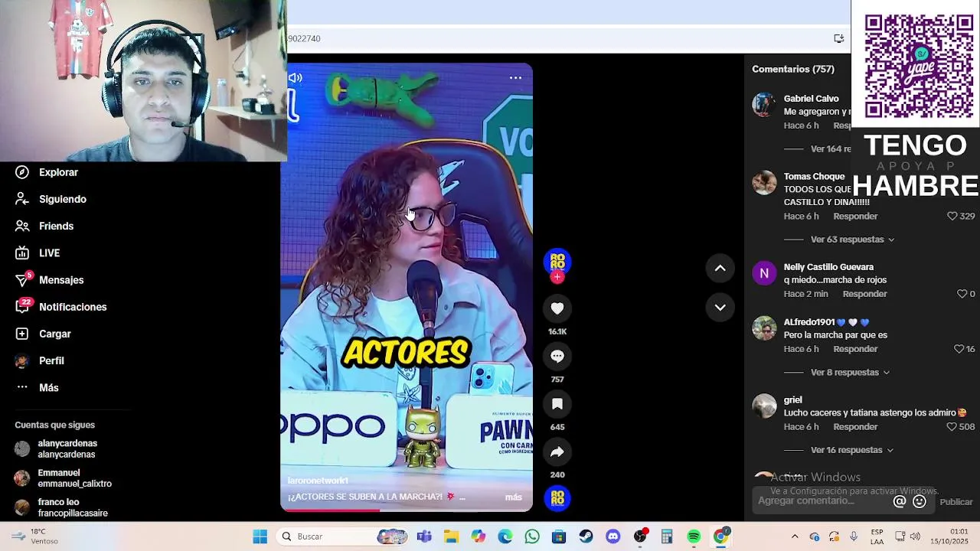Expand 'Ver 16 respuestas' under griel
The image size is (980, 551).
852,450
